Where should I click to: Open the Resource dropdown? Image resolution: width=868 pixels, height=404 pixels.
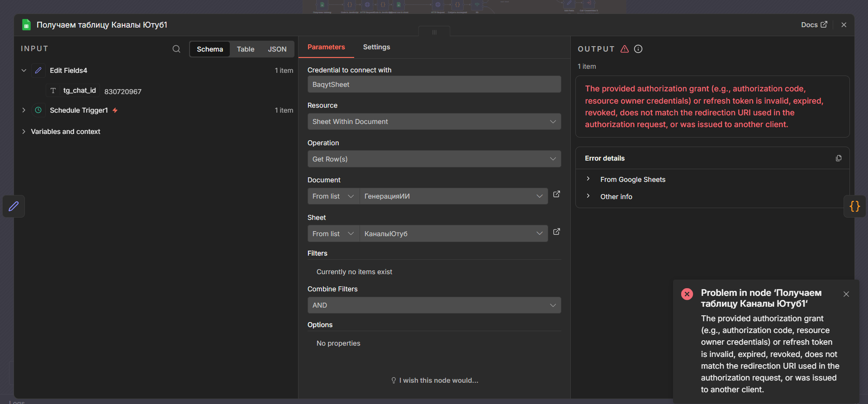(x=434, y=121)
